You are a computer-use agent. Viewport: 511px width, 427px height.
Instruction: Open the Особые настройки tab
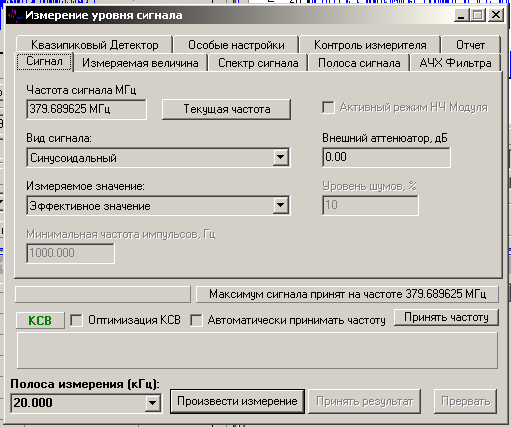236,45
